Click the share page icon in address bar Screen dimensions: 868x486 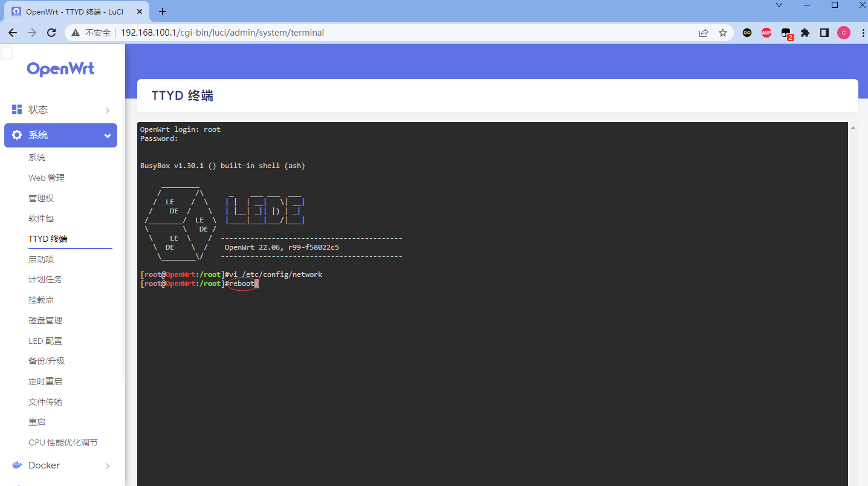pyautogui.click(x=704, y=33)
